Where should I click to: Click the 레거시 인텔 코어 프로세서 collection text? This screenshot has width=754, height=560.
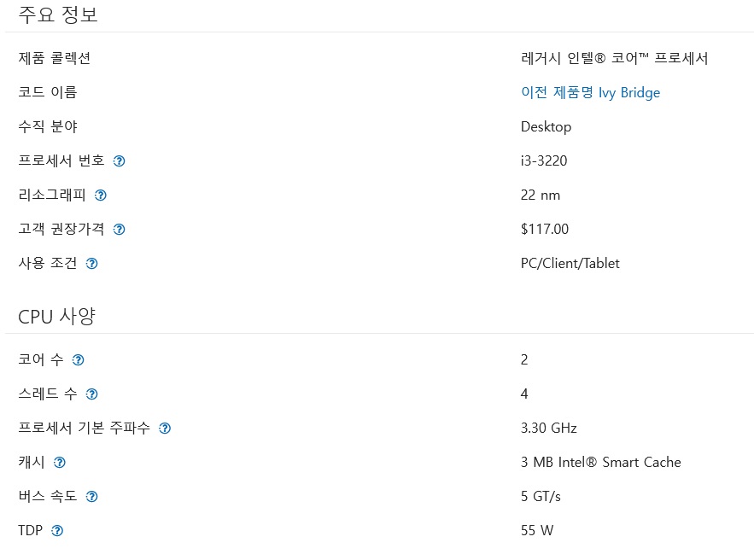[614, 58]
